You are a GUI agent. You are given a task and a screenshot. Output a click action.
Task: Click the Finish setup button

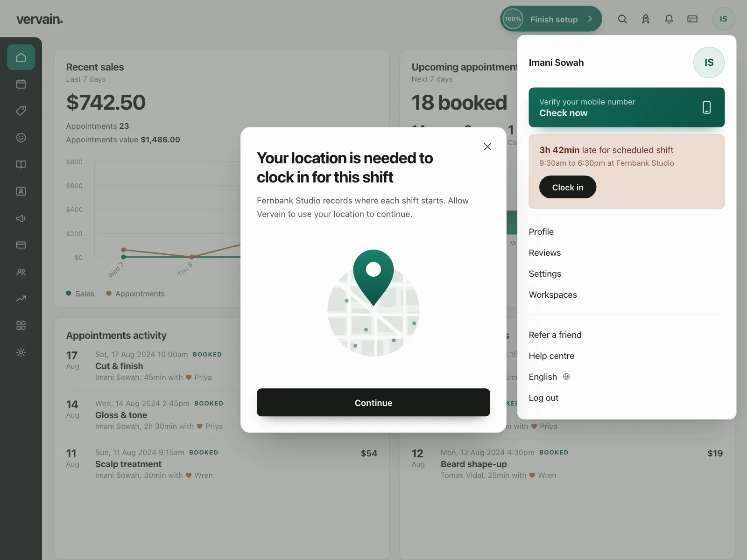pos(551,19)
